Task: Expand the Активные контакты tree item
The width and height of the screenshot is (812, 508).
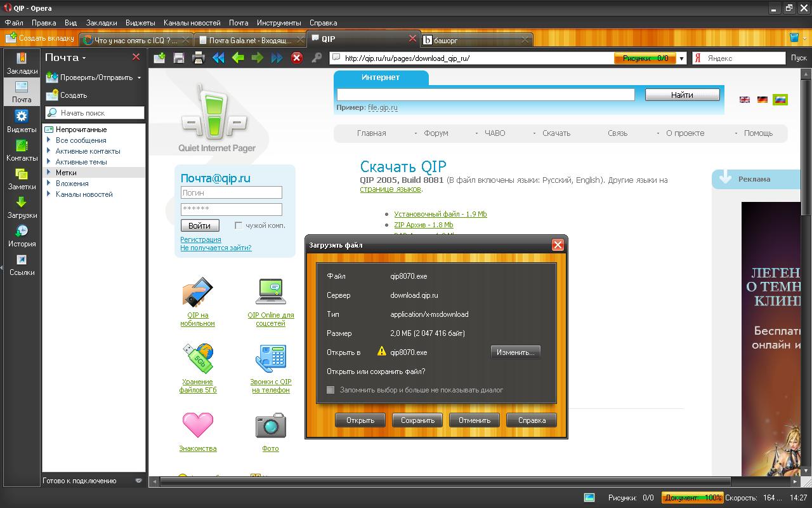Action: (x=49, y=151)
